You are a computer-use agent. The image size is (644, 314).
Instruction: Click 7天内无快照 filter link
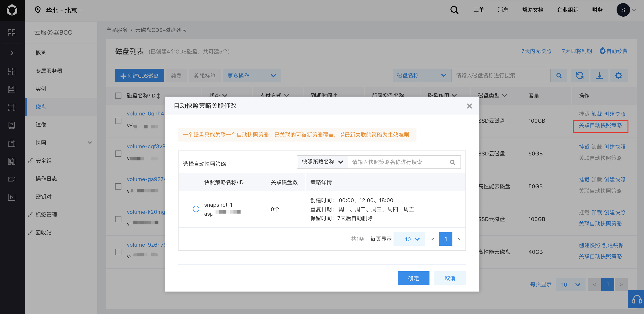pyautogui.click(x=536, y=51)
